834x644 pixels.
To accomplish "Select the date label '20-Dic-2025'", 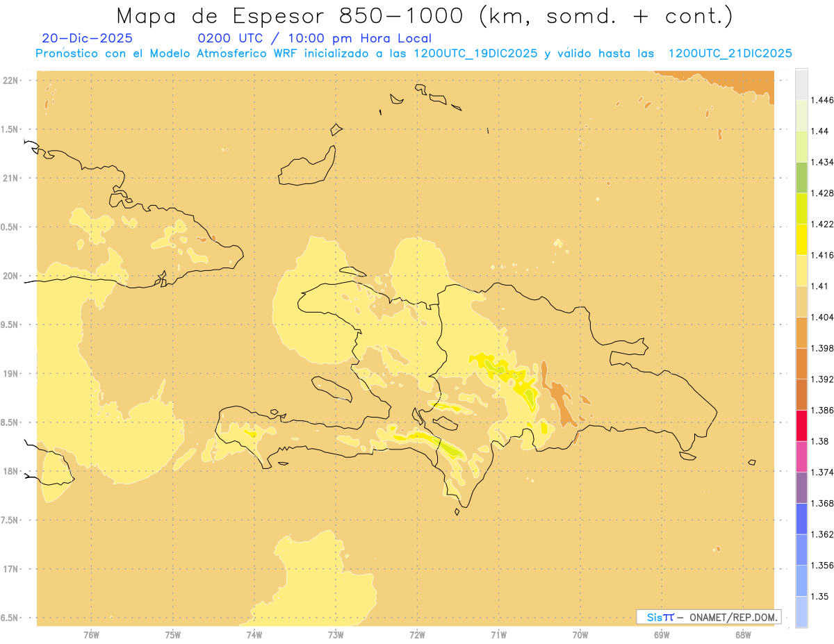I will tap(87, 38).
